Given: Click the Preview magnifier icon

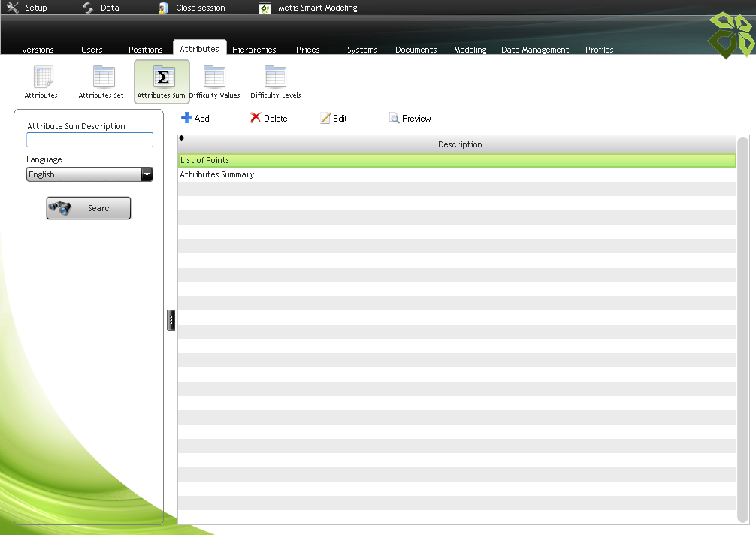Looking at the screenshot, I should (x=394, y=118).
